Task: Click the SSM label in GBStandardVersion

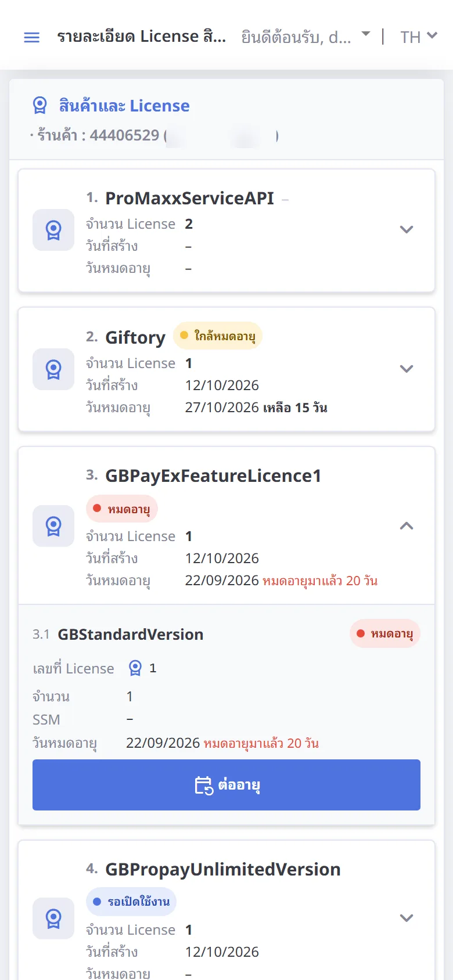Action: point(46,720)
